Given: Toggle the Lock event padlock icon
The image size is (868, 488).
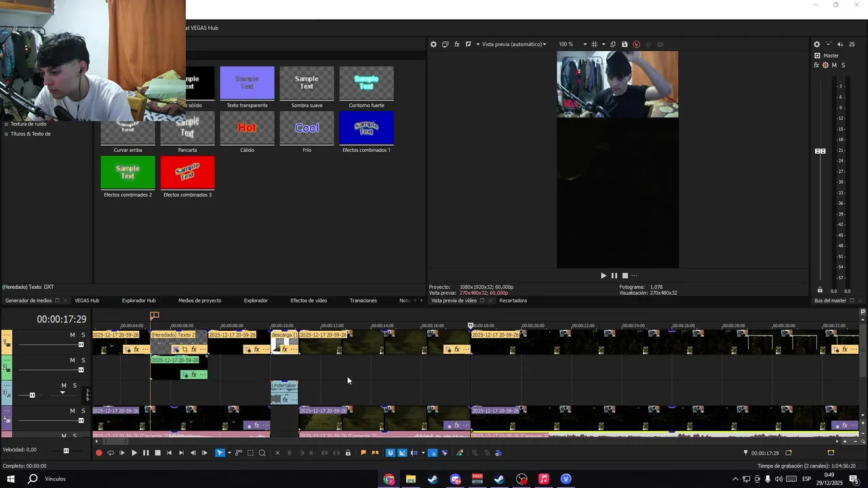Looking at the screenshot, I should click(x=348, y=453).
